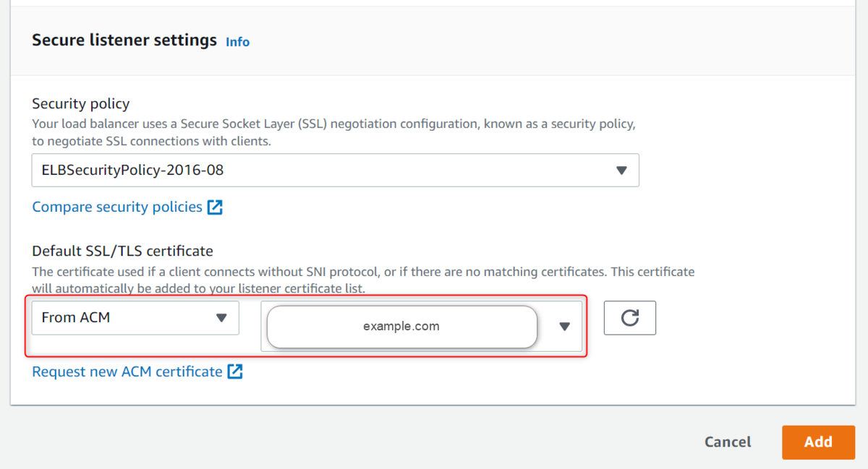Refresh the ACM certificate list

tap(629, 318)
